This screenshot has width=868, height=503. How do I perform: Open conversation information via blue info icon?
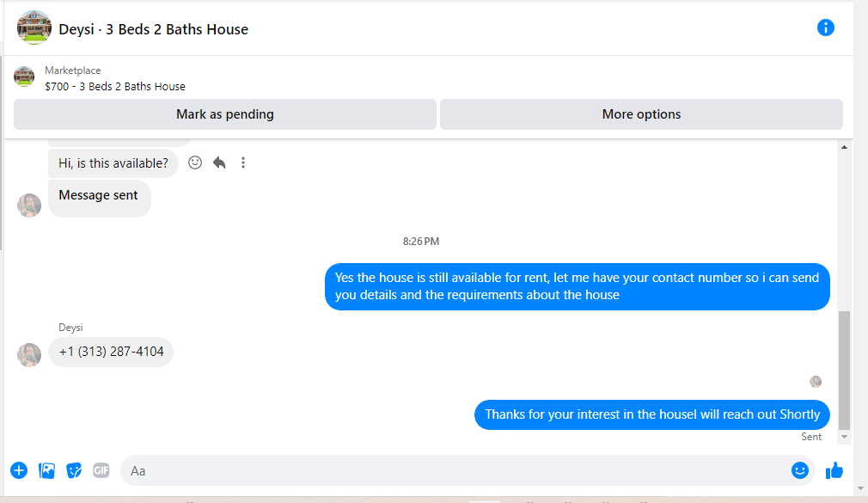click(825, 28)
